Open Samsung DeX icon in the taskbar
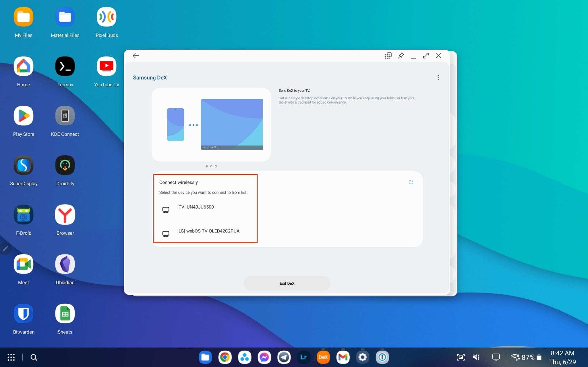The height and width of the screenshot is (367, 588). pos(323,357)
